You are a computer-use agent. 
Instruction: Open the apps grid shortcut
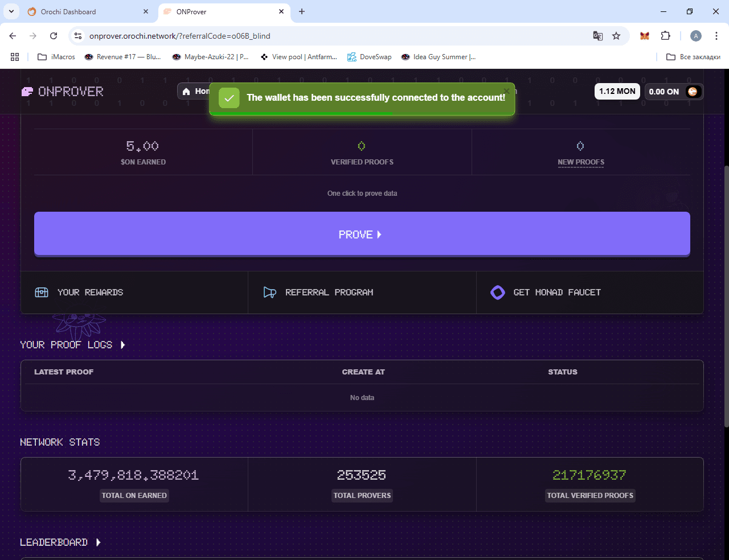click(x=15, y=57)
